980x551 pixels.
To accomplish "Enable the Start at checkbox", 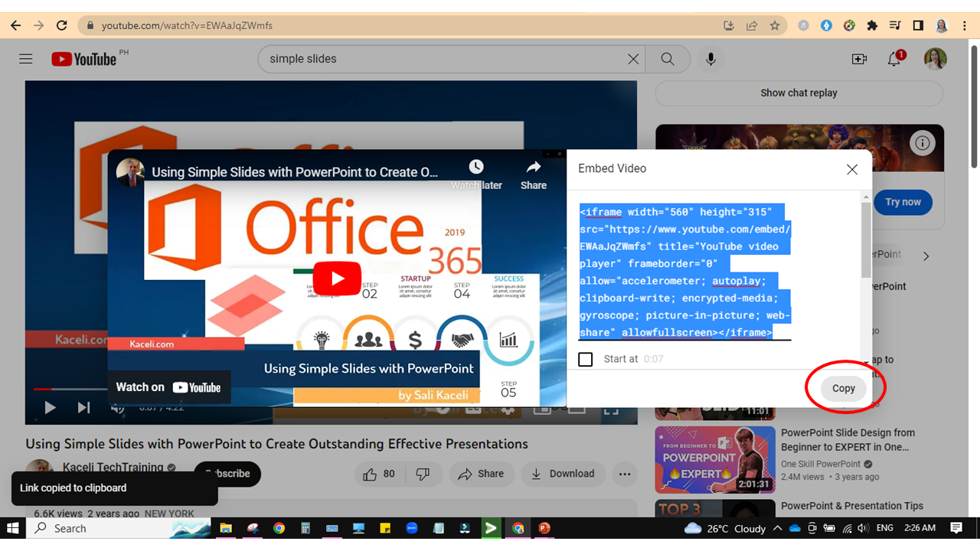I will point(586,359).
